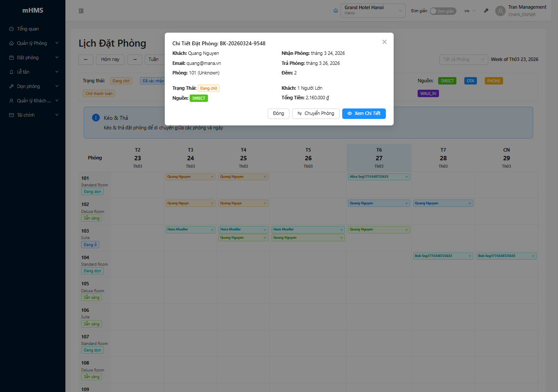The width and height of the screenshot is (558, 392).
Task: Click the home icon beside the hotel selector
Action: tap(335, 11)
